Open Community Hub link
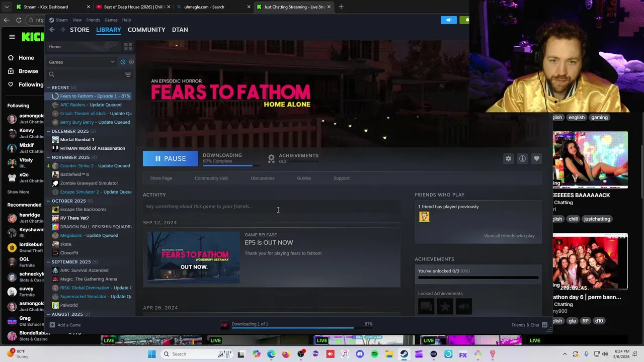This screenshot has width=644, height=362. 211,178
